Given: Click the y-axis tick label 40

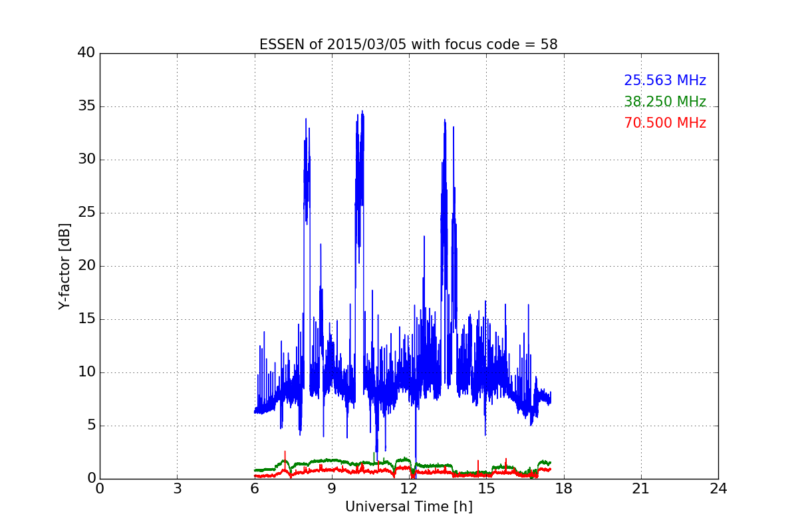Looking at the screenshot, I should [86, 53].
